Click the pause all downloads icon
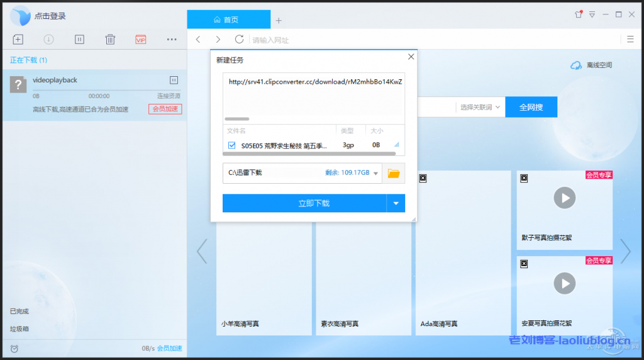The image size is (644, 360). (79, 40)
